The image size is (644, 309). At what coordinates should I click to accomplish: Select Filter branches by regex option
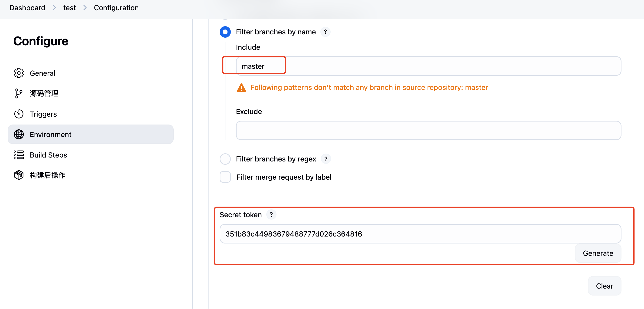point(225,159)
